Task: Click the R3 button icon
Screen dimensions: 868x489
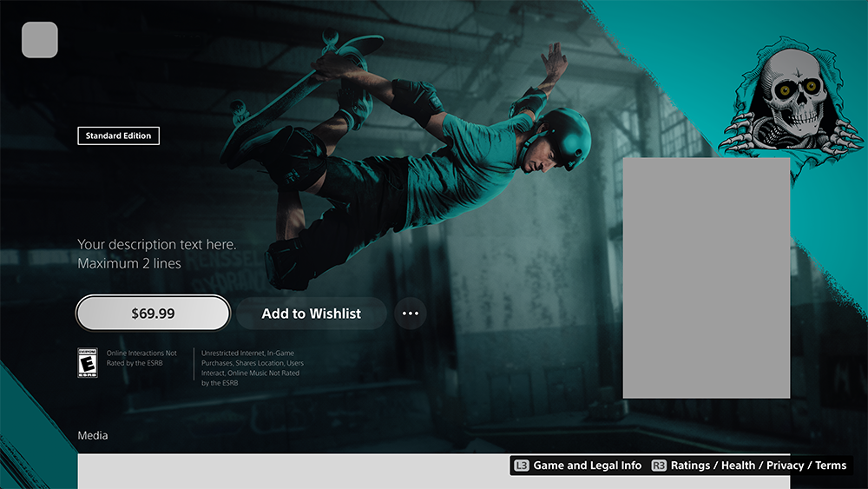Action: pyautogui.click(x=659, y=466)
